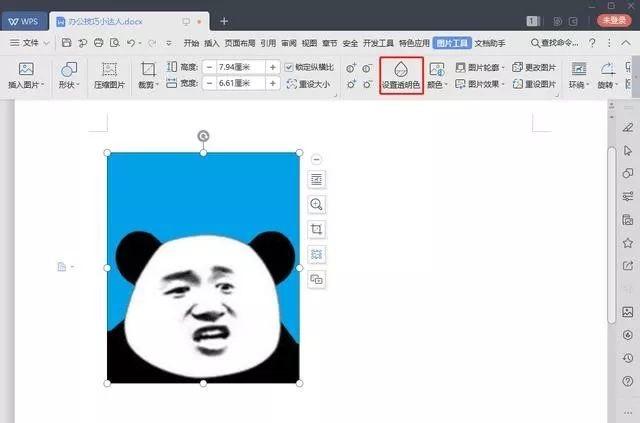640x423 pixels.
Task: Click the plus stepper next to 宽度 width
Action: (x=271, y=84)
